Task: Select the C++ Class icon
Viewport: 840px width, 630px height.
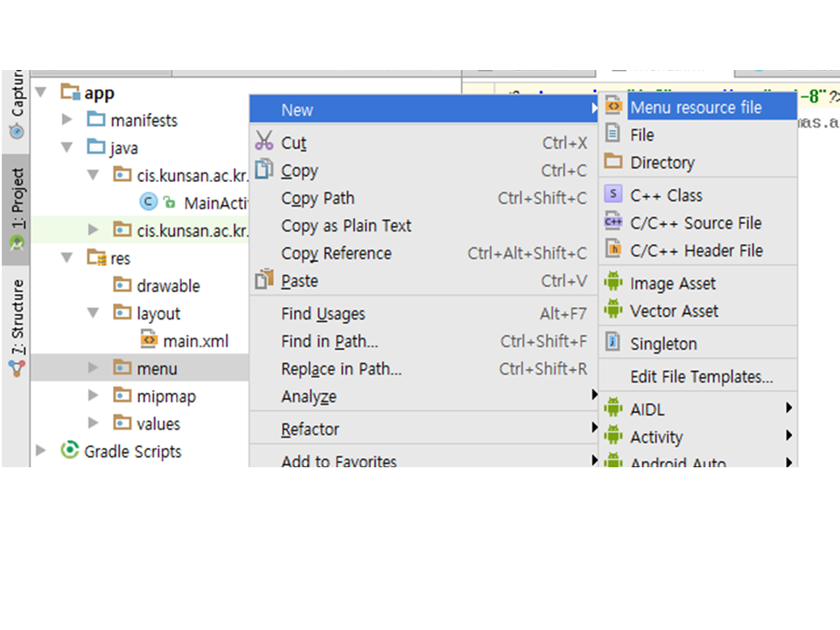Action: pos(613,194)
